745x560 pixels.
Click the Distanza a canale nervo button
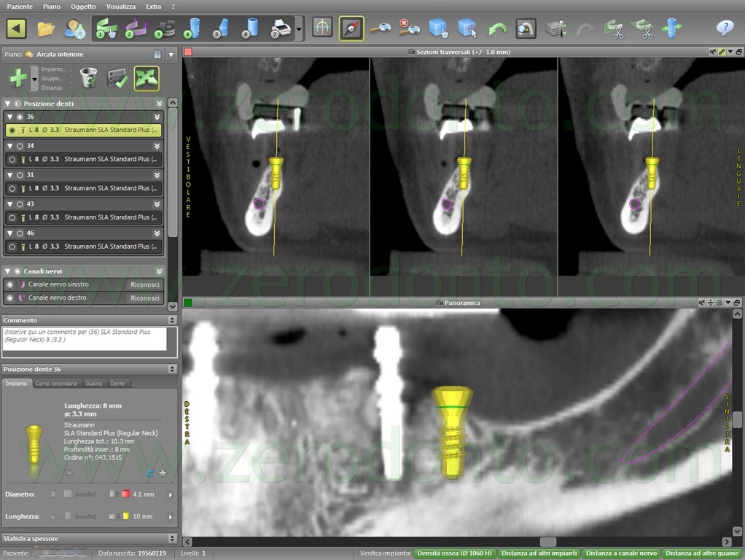(621, 553)
